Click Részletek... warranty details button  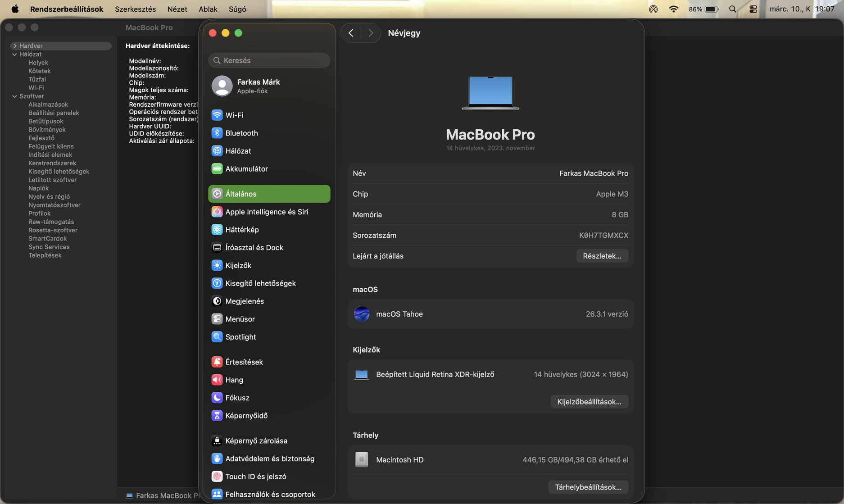coord(602,256)
